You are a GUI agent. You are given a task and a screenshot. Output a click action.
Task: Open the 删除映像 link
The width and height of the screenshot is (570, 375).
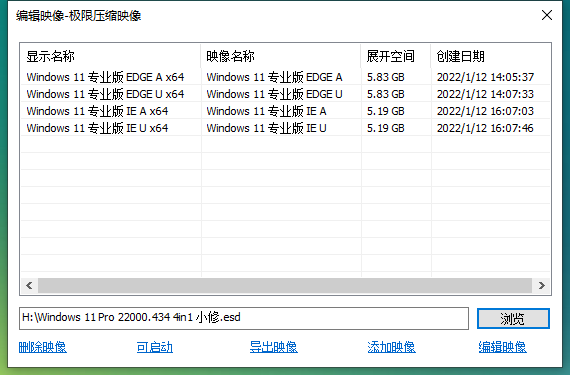click(x=43, y=347)
